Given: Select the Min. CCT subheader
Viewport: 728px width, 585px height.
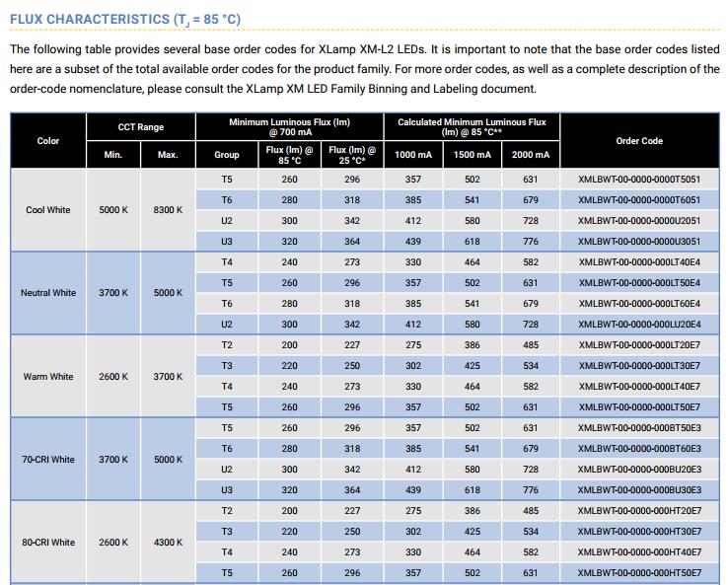Looking at the screenshot, I should coord(113,155).
